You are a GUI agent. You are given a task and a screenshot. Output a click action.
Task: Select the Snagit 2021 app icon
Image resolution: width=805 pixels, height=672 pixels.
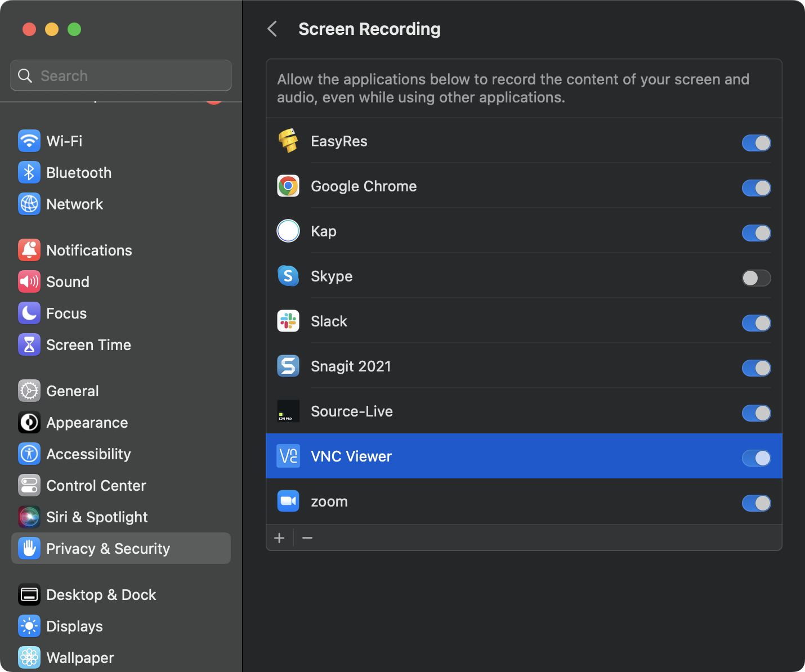tap(288, 366)
